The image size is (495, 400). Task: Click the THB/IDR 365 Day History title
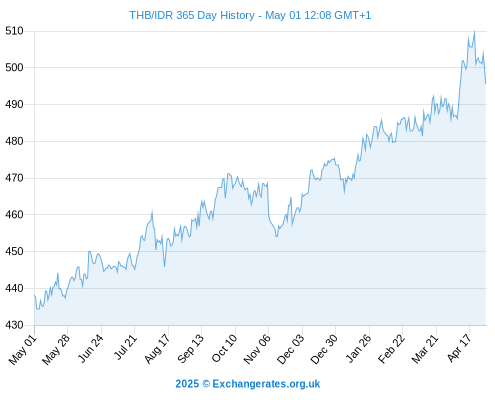[250, 15]
